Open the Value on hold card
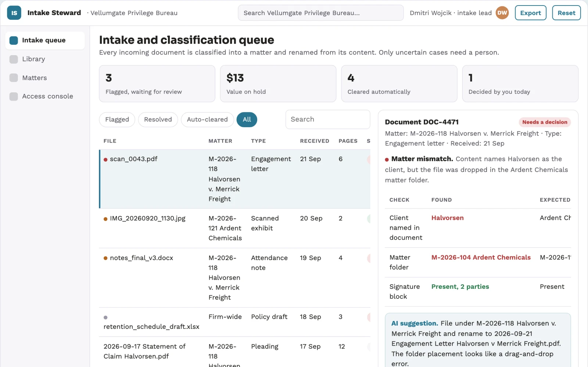588x367 pixels. [278, 84]
